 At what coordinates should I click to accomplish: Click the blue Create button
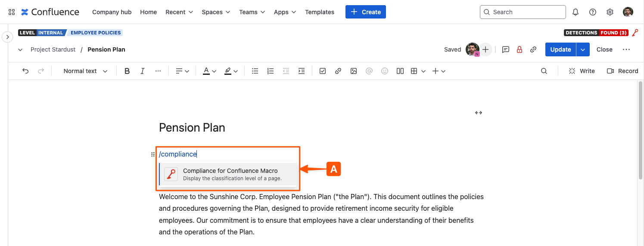pos(365,12)
